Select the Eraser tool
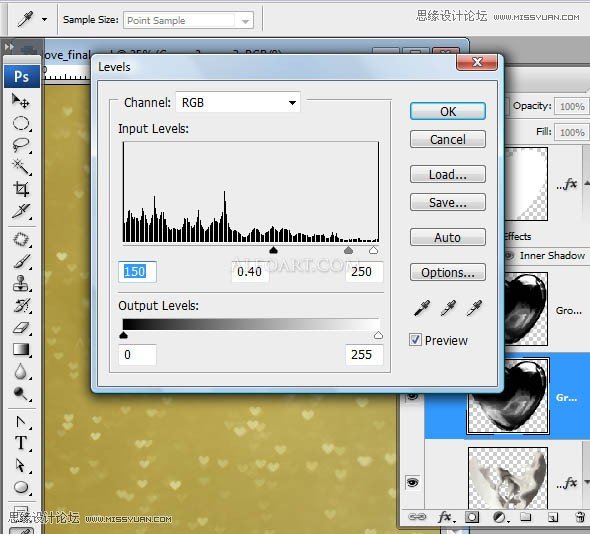Image resolution: width=590 pixels, height=534 pixels. pyautogui.click(x=21, y=327)
